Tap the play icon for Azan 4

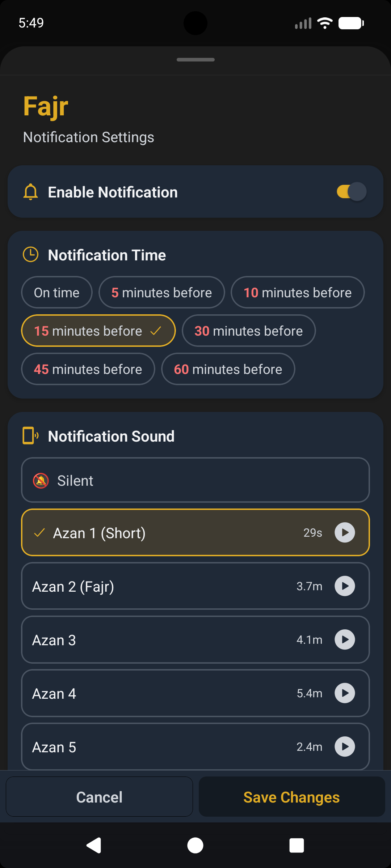pos(345,693)
